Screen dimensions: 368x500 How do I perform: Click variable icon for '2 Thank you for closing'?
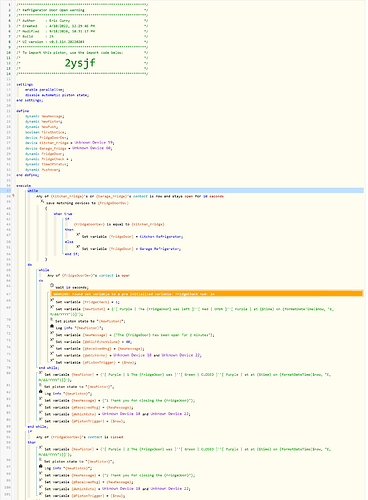click(x=41, y=474)
